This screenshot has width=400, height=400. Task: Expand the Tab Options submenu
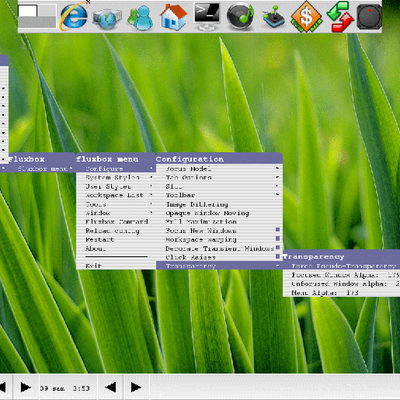click(219, 177)
